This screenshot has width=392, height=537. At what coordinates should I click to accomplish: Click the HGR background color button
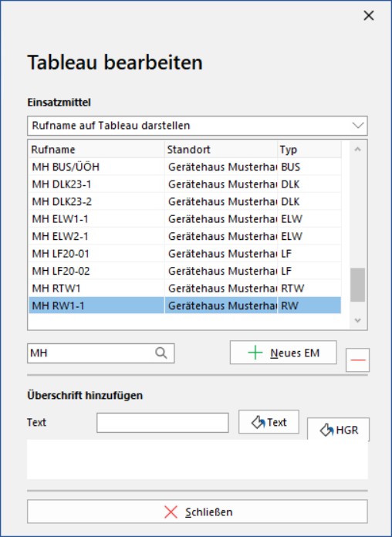[x=338, y=430]
